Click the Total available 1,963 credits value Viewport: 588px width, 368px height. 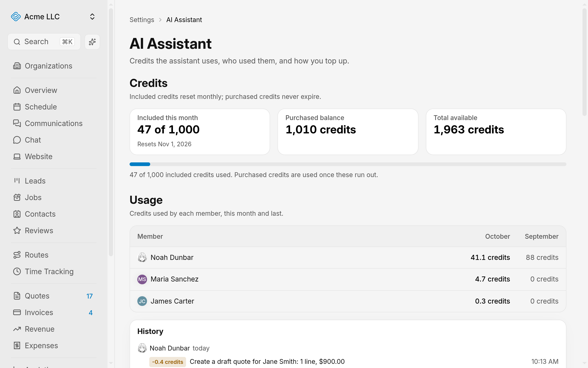(x=469, y=129)
